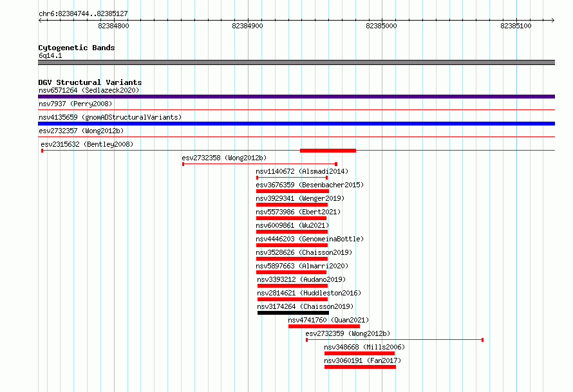
Task: Click ruler position 82384900
Action: coord(247,26)
